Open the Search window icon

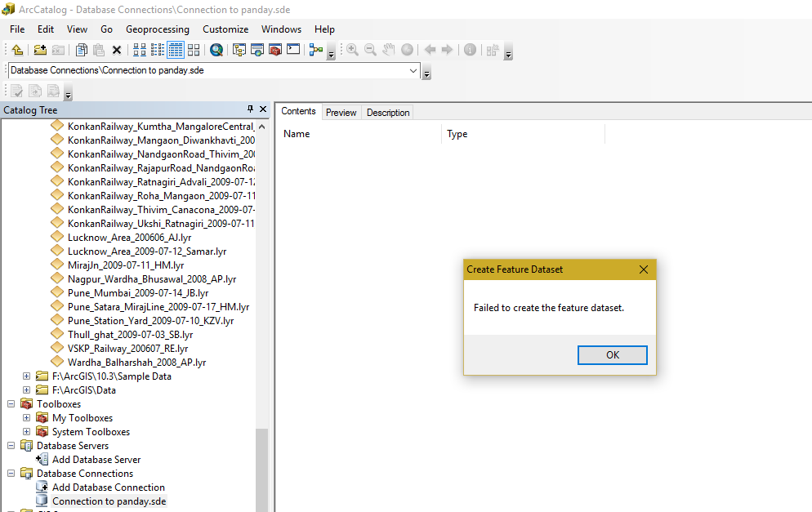(257, 50)
